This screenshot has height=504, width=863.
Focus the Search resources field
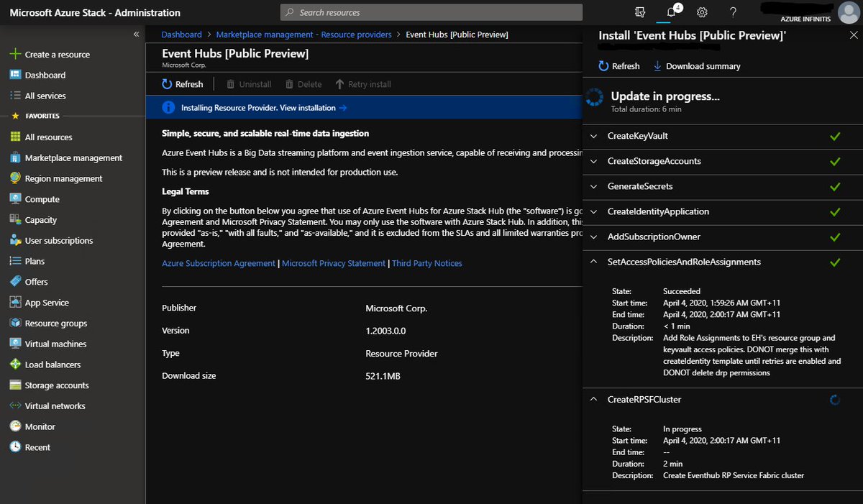click(431, 12)
